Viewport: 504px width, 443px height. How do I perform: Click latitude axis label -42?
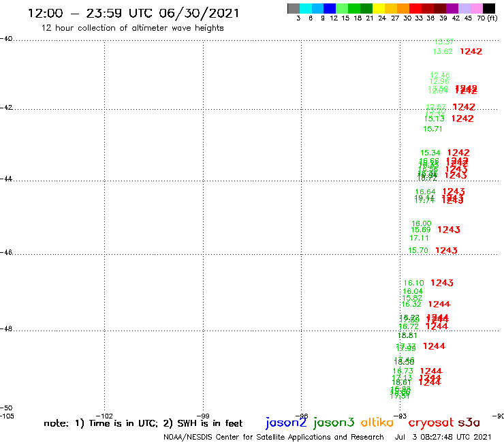(x=6, y=108)
